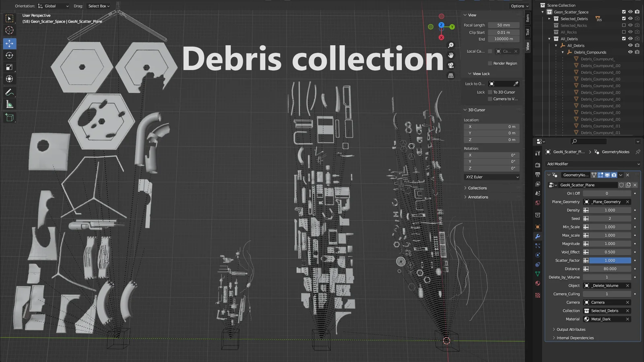Activate the 3D Cursor tool
Viewport: 644px width, 362px height.
[9, 31]
